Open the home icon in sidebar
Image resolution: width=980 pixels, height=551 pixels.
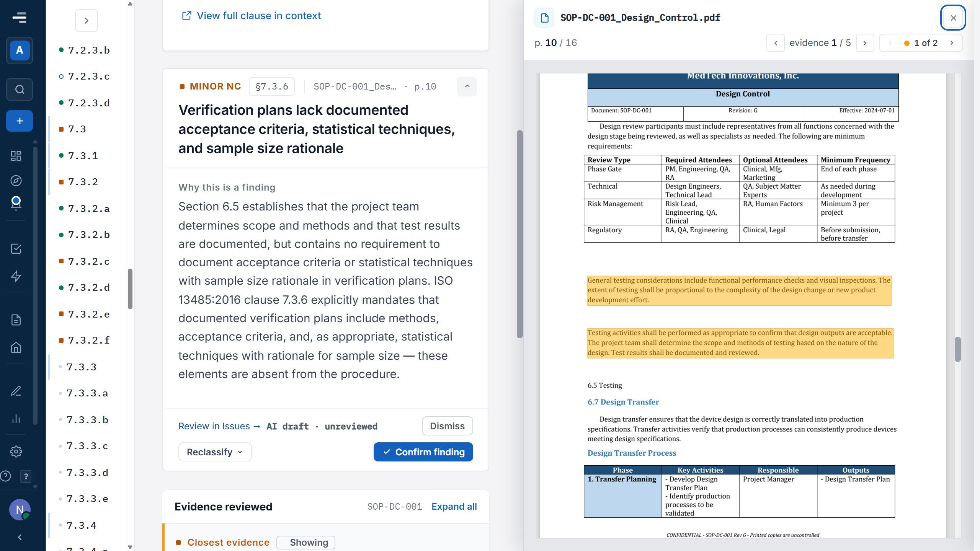point(16,347)
